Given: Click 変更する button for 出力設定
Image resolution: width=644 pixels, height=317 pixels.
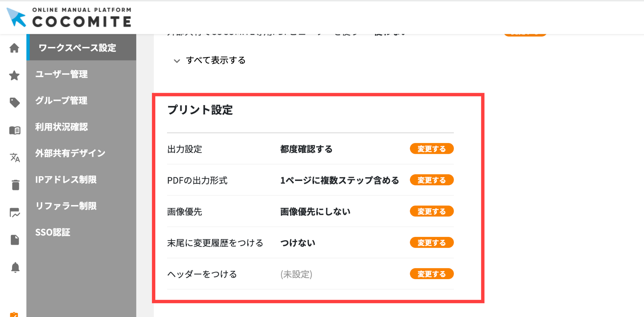Looking at the screenshot, I should click(x=431, y=149).
